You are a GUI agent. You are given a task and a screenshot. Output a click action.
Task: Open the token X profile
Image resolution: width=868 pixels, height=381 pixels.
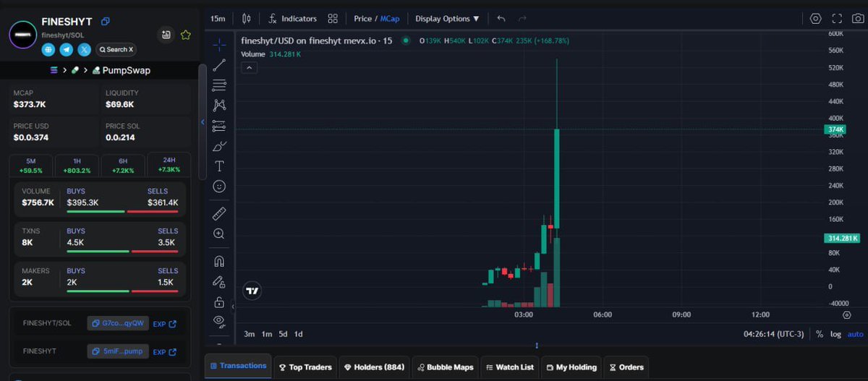click(85, 50)
